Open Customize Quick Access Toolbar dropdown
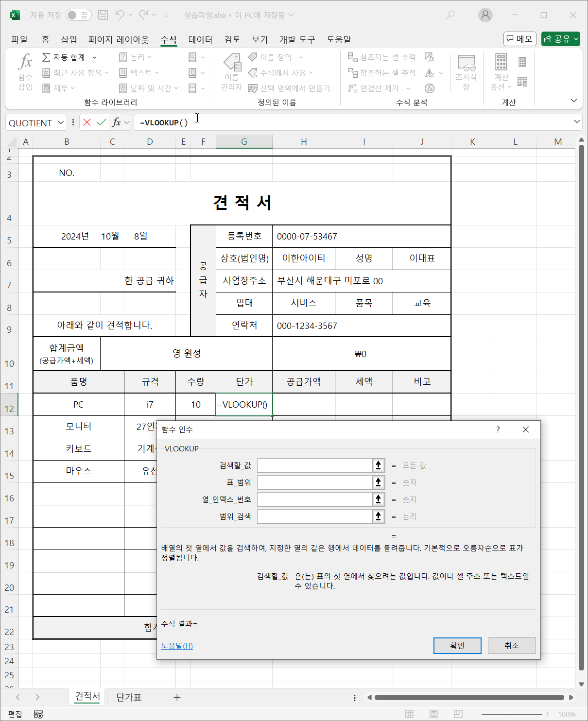 [167, 15]
